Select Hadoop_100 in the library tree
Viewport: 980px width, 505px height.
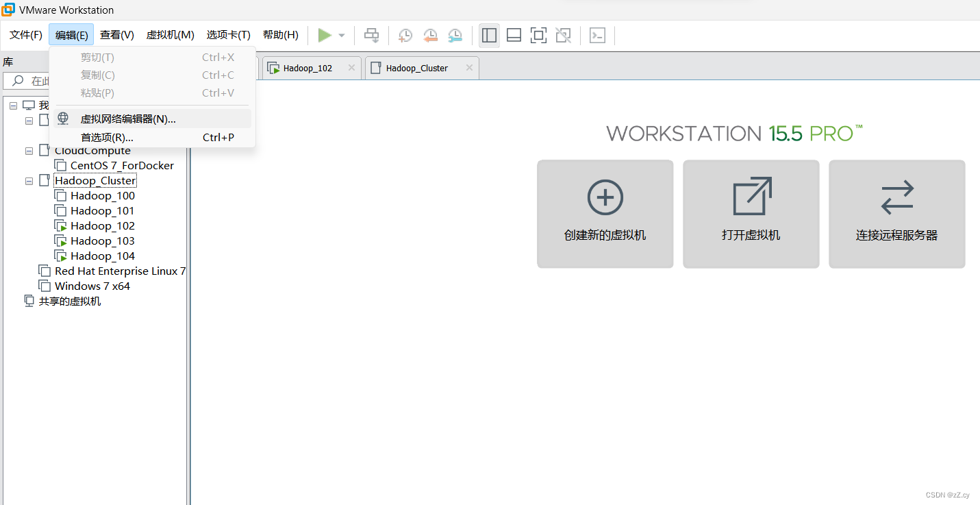[x=103, y=196]
